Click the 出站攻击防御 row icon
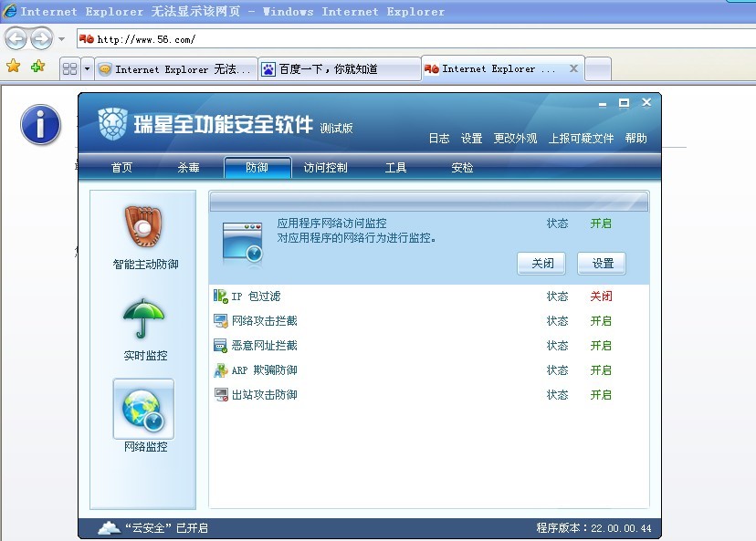This screenshot has width=756, height=541. pos(220,395)
